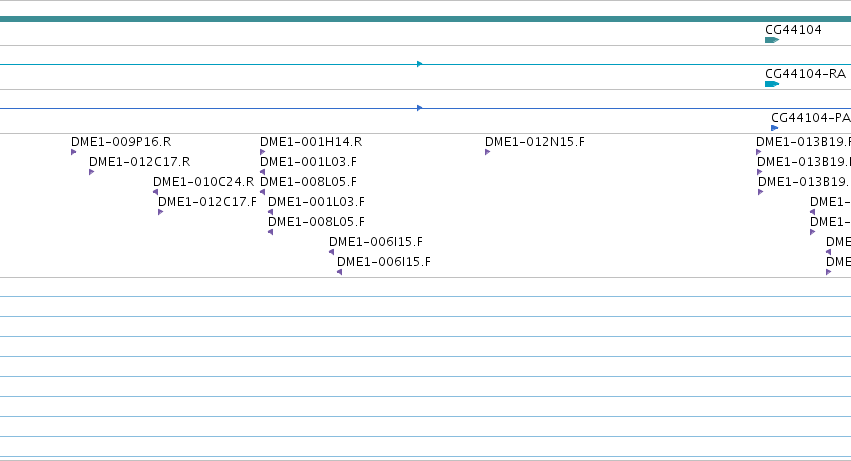Click the purple arrow under DME1-012N15.F
This screenshot has width=851, height=461.
pos(487,152)
